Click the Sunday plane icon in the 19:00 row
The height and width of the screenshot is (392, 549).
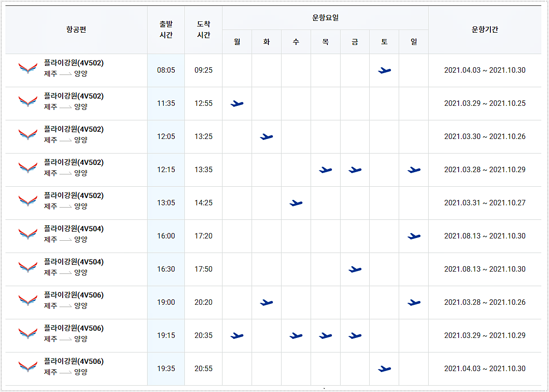click(414, 303)
